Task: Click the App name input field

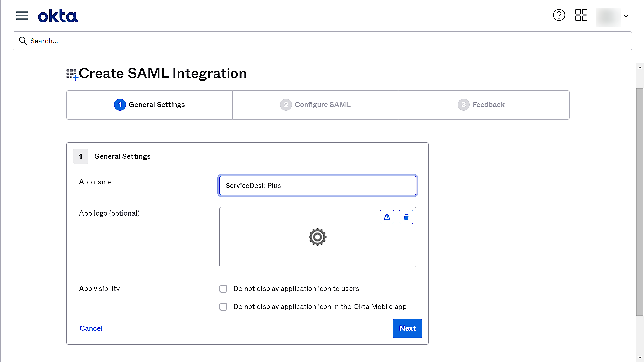Action: pos(318,186)
